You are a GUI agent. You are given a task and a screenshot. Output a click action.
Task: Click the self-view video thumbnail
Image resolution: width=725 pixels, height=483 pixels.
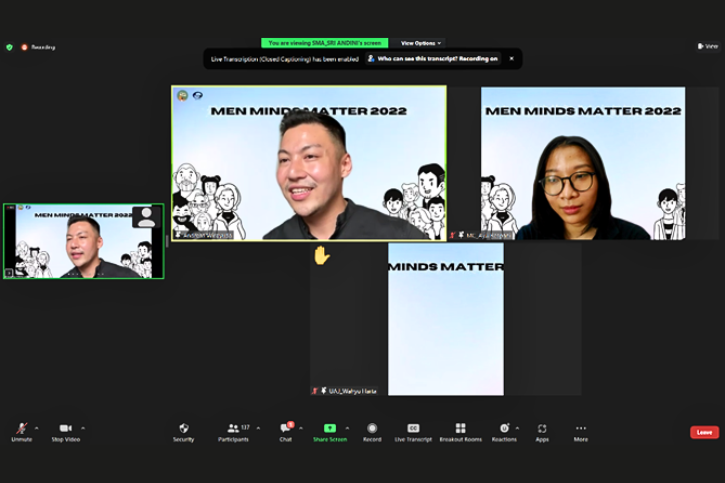[x=84, y=241]
